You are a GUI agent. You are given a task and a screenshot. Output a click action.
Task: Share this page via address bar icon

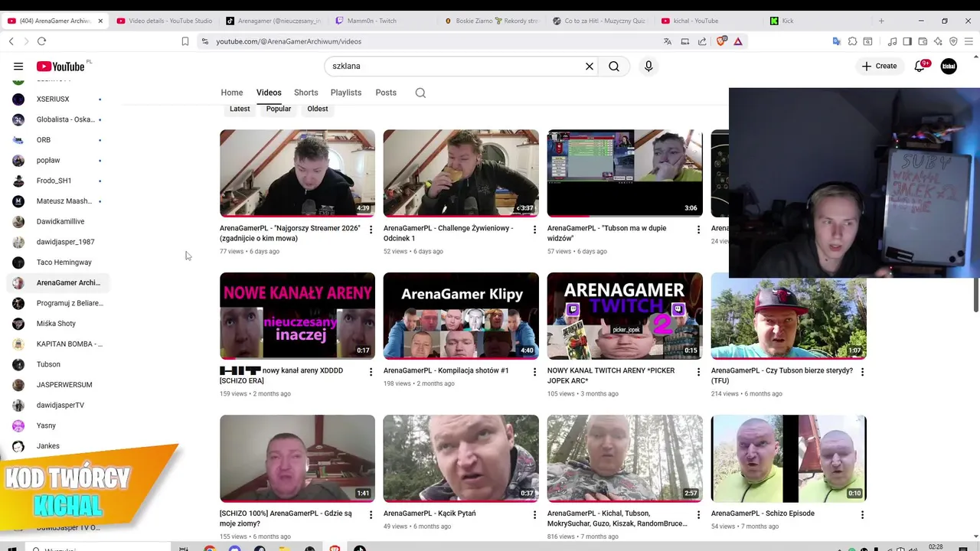(x=702, y=41)
